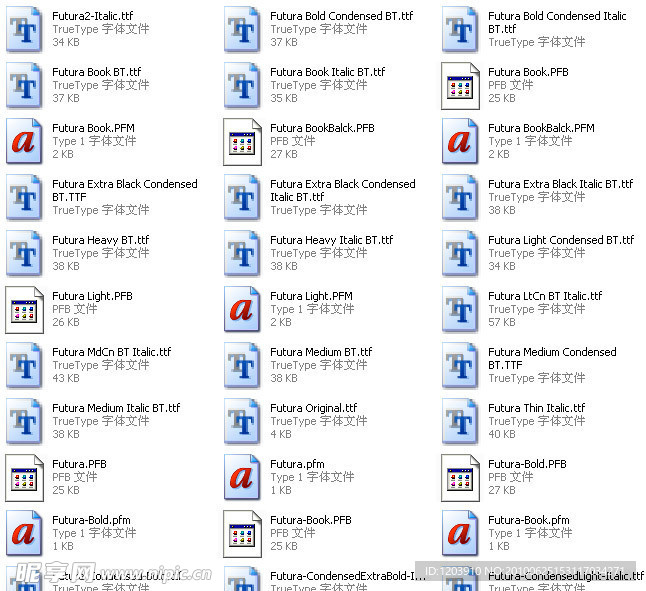
Task: Select the Futura MdCn BT Italic.ttf icon
Action: 24,365
